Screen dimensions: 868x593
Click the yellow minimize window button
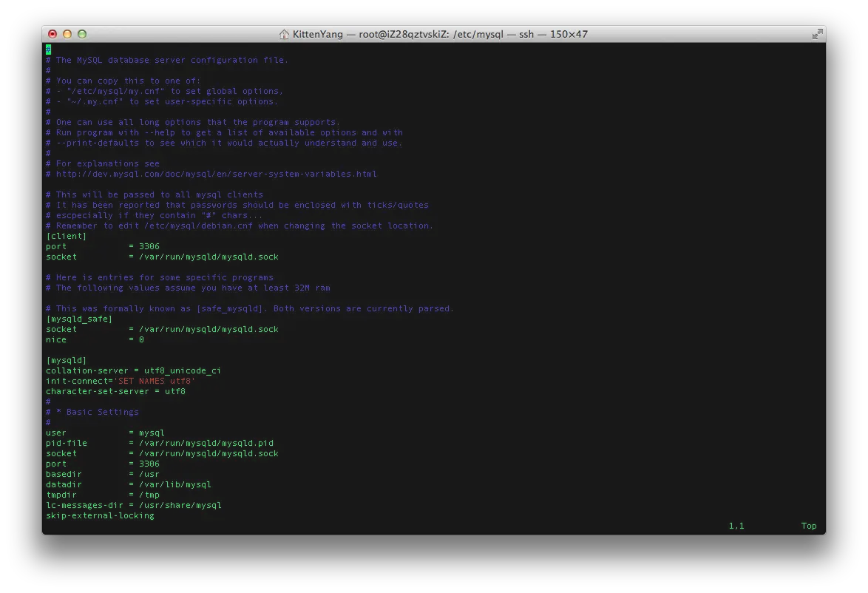click(x=67, y=34)
